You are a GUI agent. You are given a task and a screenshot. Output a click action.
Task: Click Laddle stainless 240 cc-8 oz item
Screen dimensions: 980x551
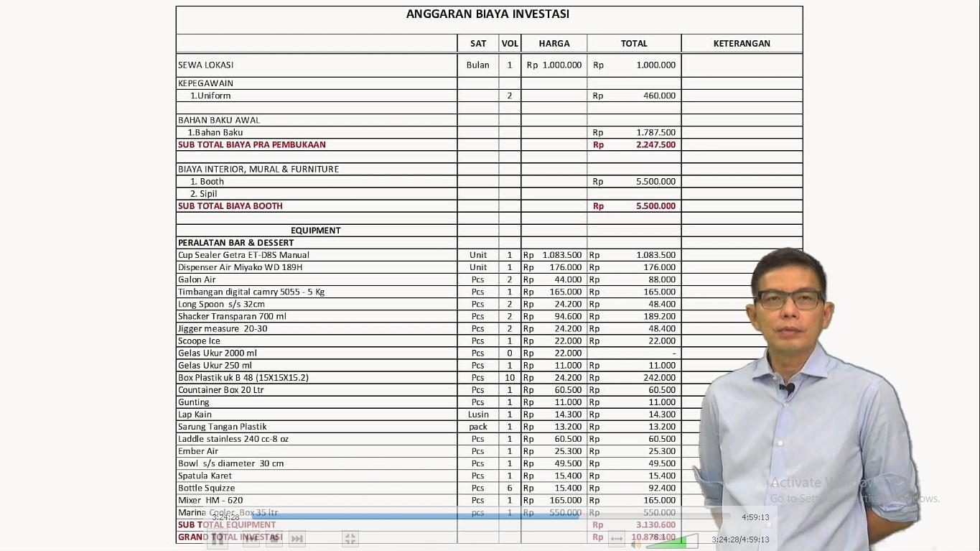[x=233, y=439]
